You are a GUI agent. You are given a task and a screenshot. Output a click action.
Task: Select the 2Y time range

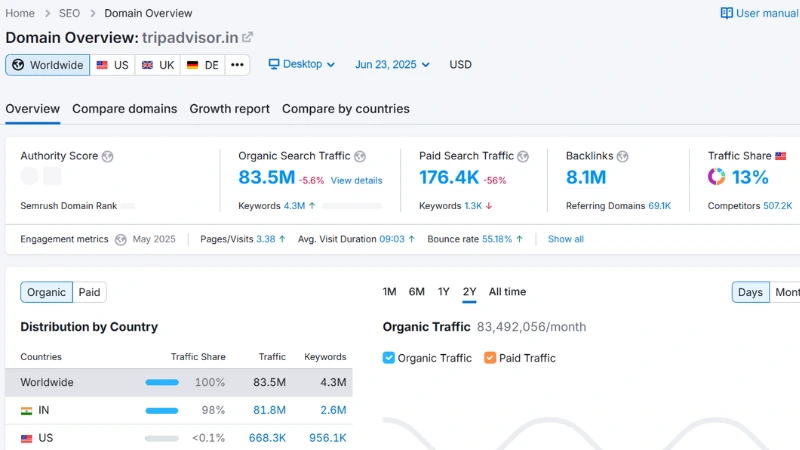click(x=469, y=292)
